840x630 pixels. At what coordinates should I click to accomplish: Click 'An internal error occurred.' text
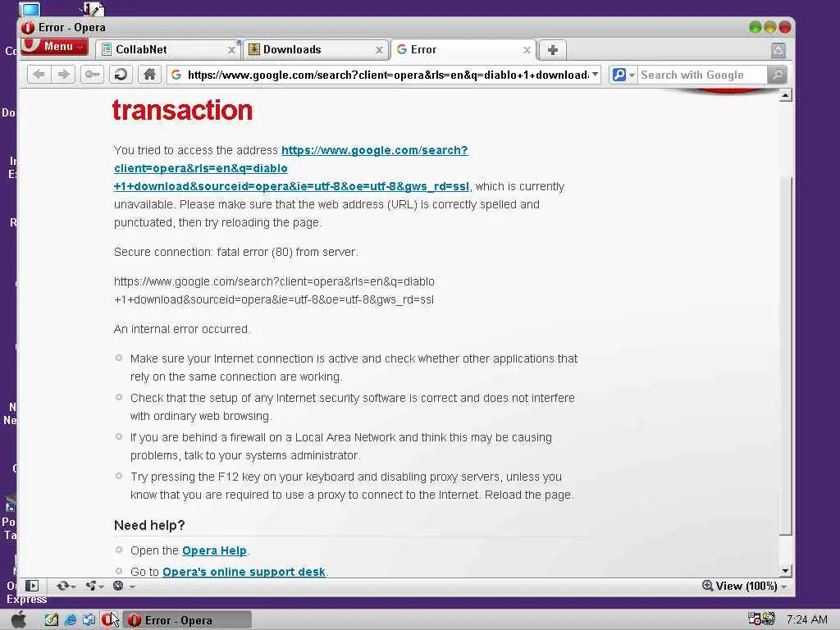182,329
